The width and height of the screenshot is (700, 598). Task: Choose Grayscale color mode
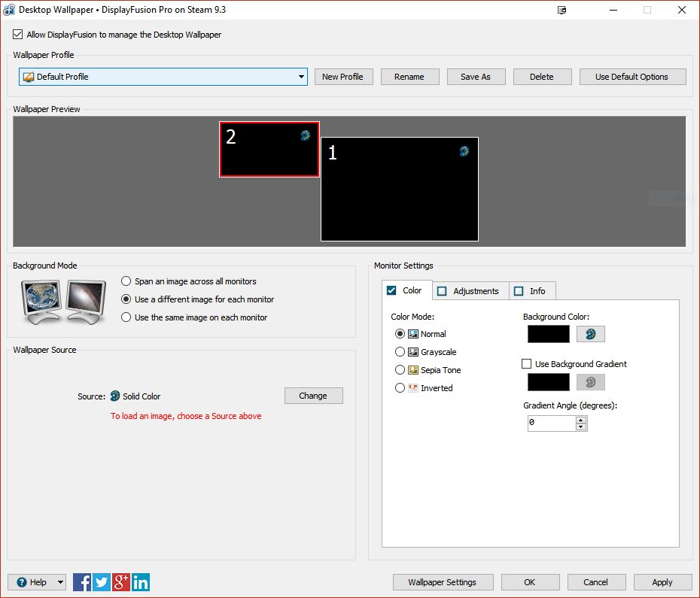[400, 352]
